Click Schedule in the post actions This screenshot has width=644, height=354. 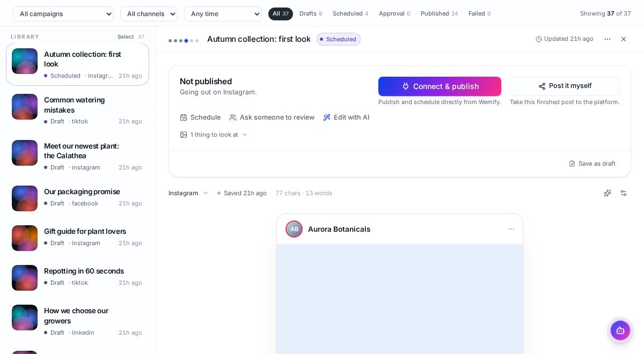pyautogui.click(x=200, y=117)
